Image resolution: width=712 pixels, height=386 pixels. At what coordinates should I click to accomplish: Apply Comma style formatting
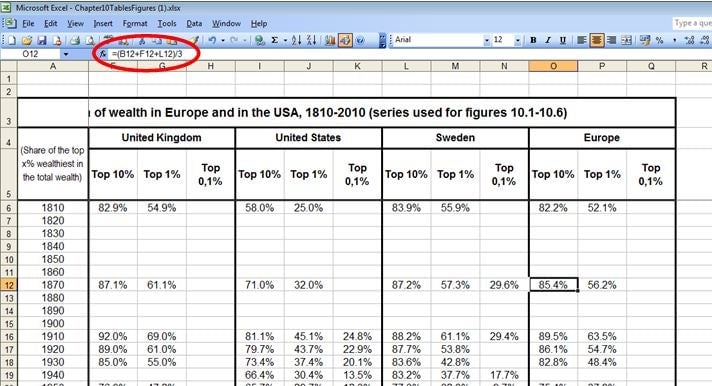click(674, 40)
